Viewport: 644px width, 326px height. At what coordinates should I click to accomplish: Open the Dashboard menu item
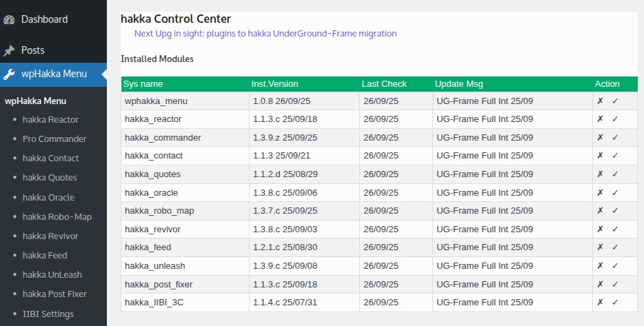(x=44, y=19)
